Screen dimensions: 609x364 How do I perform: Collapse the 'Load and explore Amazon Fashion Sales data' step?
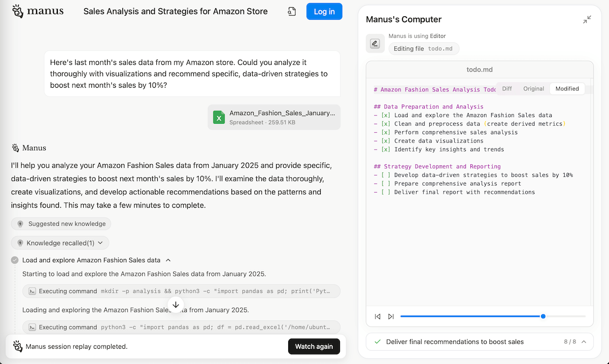168,260
